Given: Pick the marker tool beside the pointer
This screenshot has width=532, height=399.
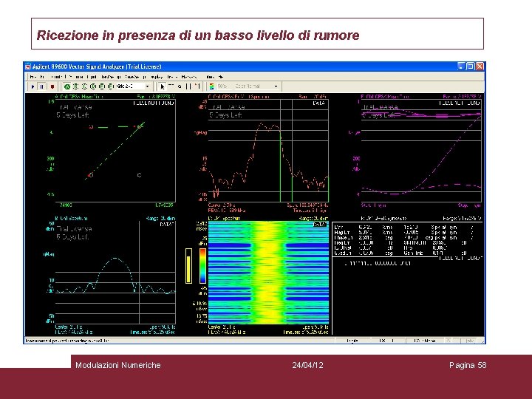Looking at the screenshot, I should 171,86.
